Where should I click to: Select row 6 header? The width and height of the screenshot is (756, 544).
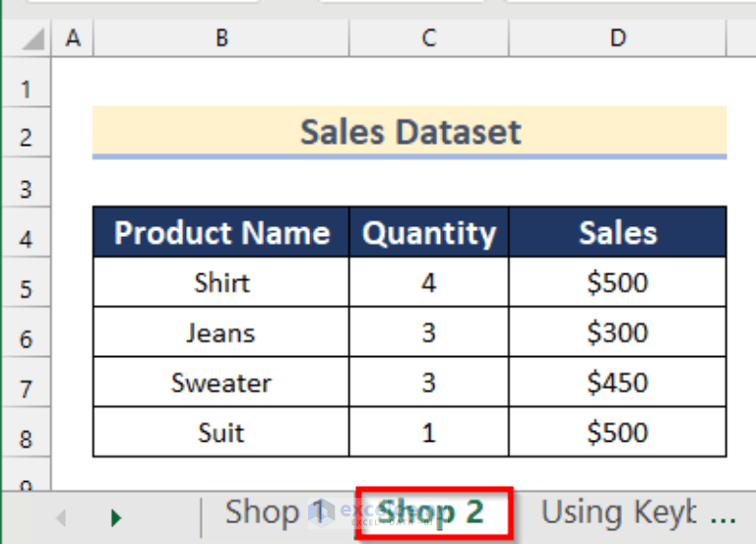(26, 332)
